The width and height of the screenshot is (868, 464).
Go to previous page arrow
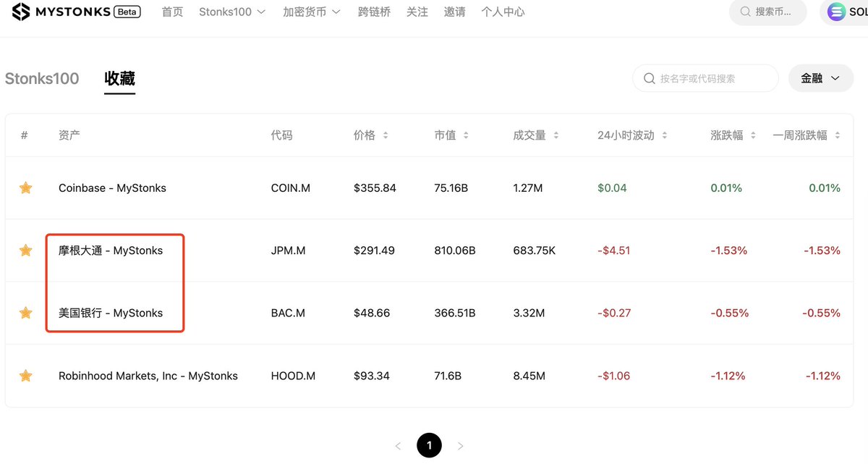point(398,446)
